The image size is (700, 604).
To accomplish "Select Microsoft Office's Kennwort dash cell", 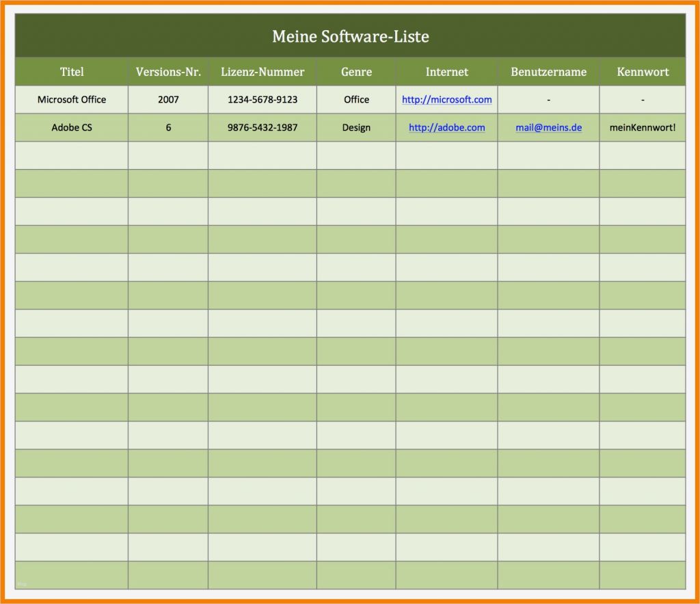I will point(643,100).
